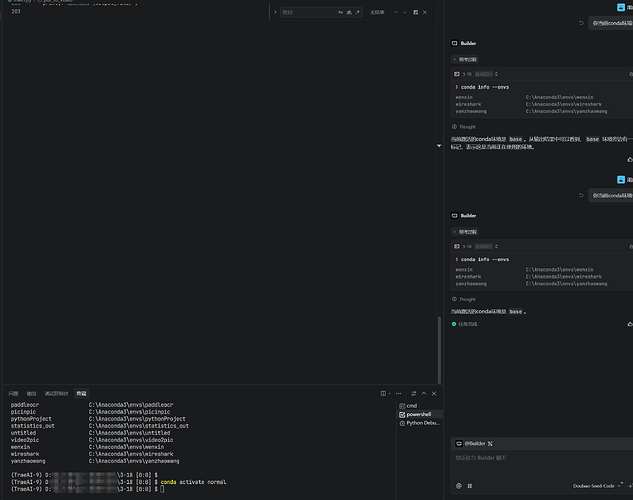Click second Thought clock icon
The height and width of the screenshot is (500, 633).
pyautogui.click(x=454, y=299)
